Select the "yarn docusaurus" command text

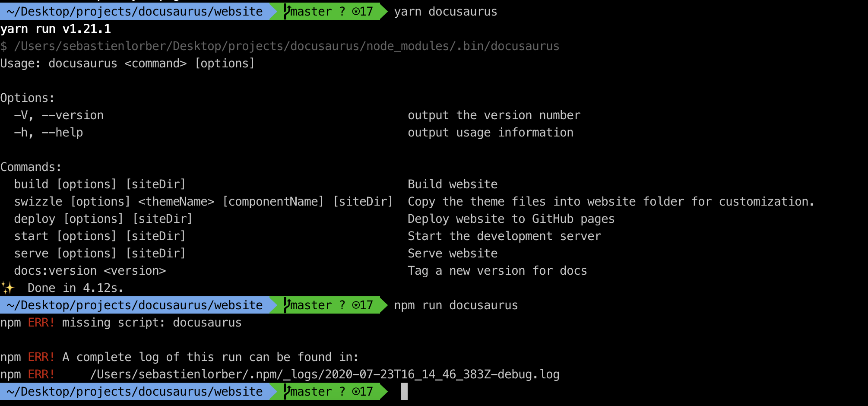click(x=445, y=11)
